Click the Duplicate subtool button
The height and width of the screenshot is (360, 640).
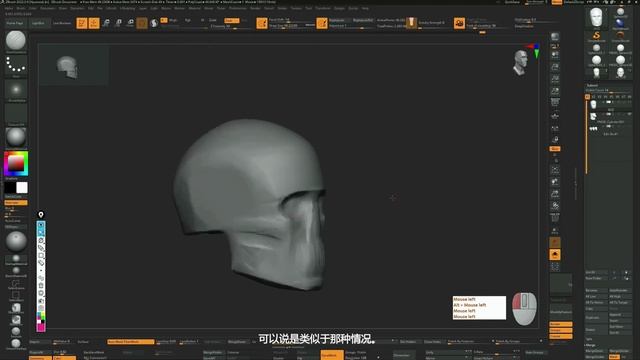click(596, 318)
